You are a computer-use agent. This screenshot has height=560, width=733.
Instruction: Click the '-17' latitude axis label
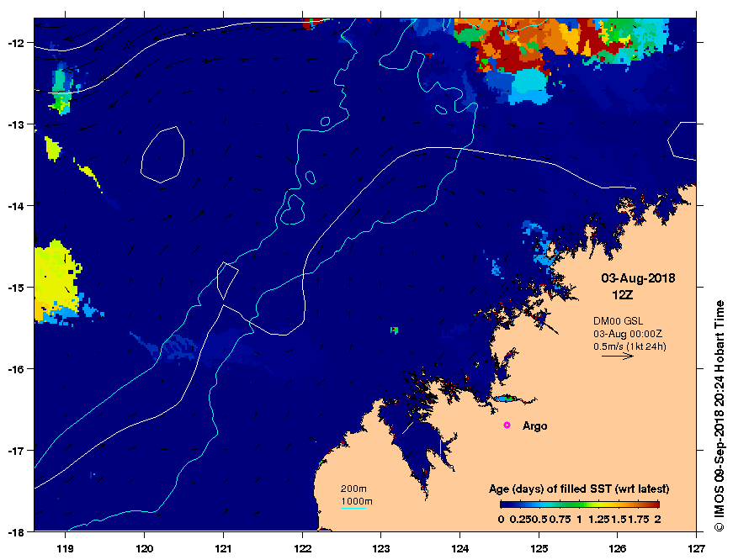17,450
